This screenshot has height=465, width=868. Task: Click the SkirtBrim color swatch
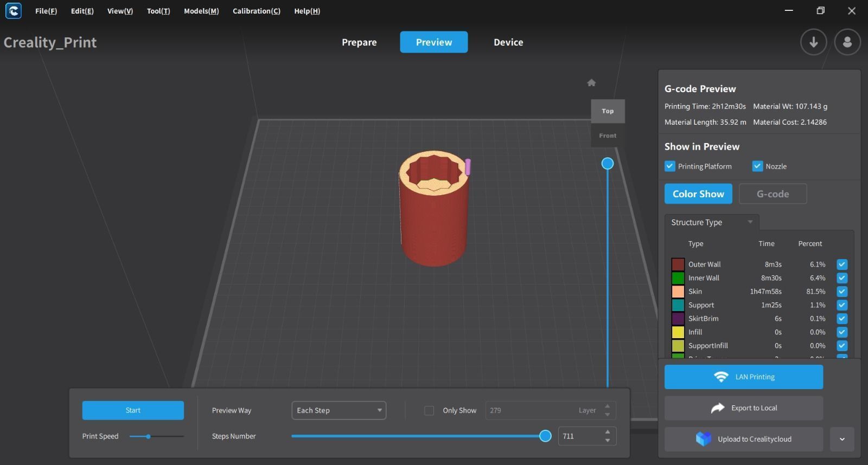tap(678, 319)
